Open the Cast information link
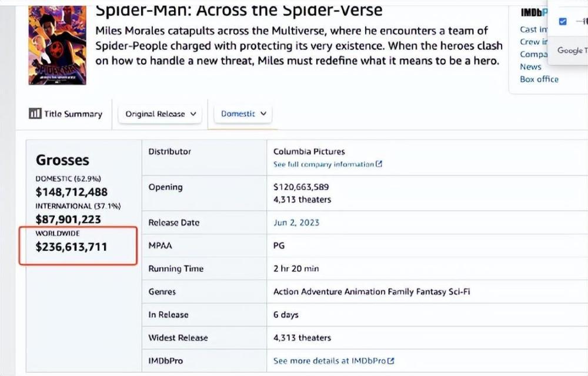This screenshot has width=588, height=376. (x=530, y=29)
